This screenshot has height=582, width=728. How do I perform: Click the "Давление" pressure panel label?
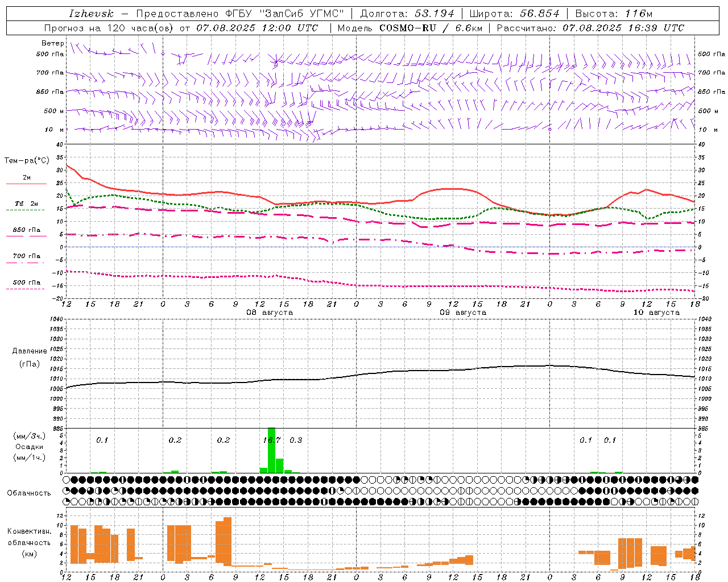pyautogui.click(x=28, y=351)
